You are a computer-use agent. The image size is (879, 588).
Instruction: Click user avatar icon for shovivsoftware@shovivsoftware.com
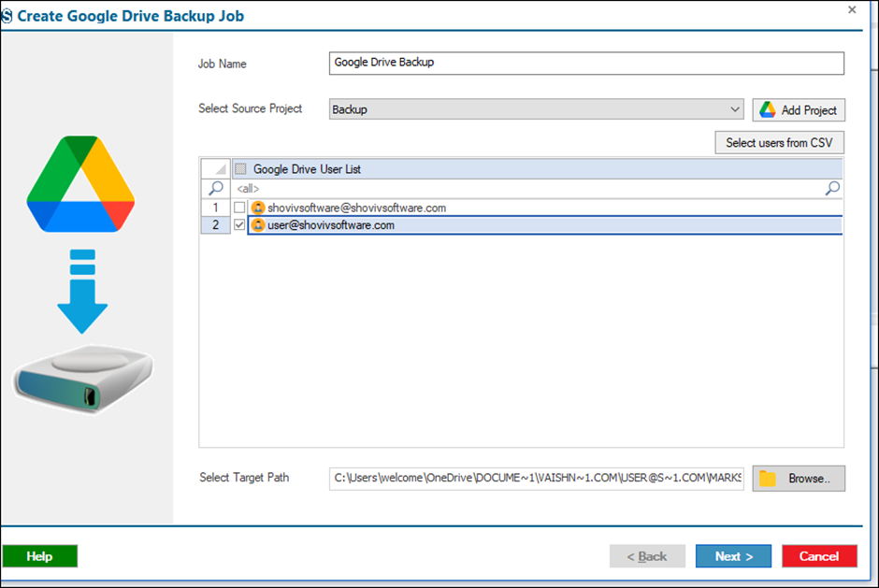[258, 208]
